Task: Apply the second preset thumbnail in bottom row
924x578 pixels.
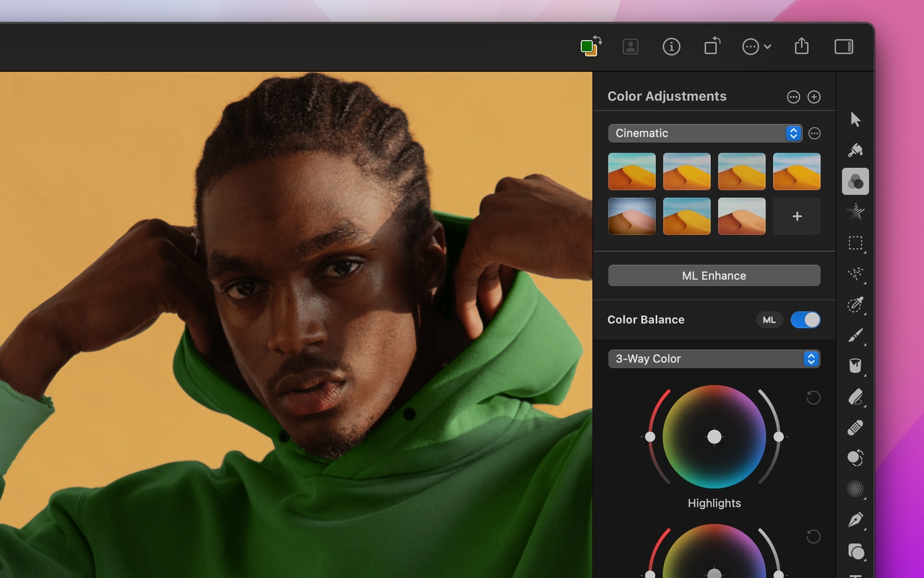Action: 686,216
